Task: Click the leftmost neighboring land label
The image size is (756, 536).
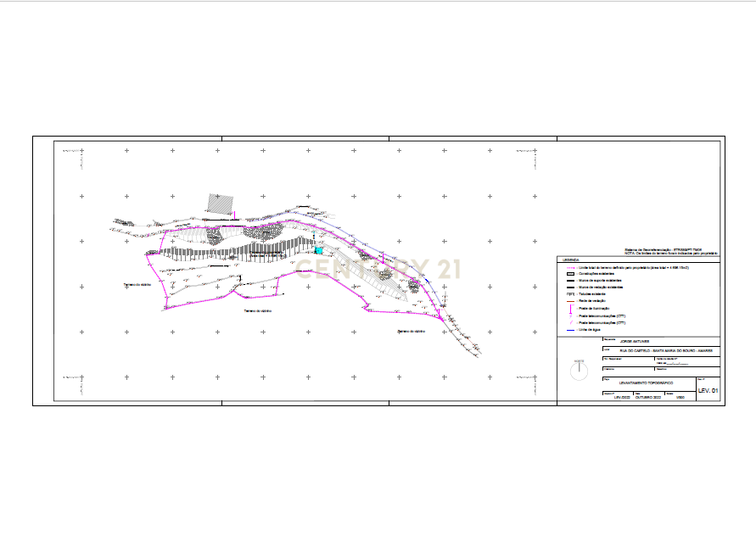Action: [x=137, y=285]
